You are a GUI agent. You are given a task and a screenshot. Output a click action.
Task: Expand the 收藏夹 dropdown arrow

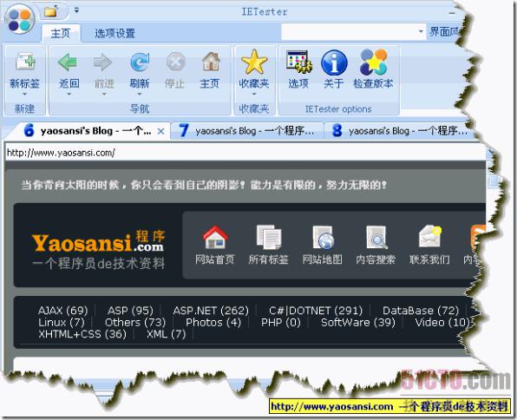(254, 95)
